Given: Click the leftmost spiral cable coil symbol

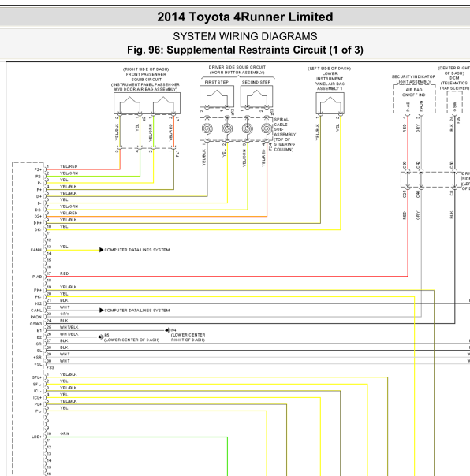Looking at the screenshot, I should tap(207, 128).
